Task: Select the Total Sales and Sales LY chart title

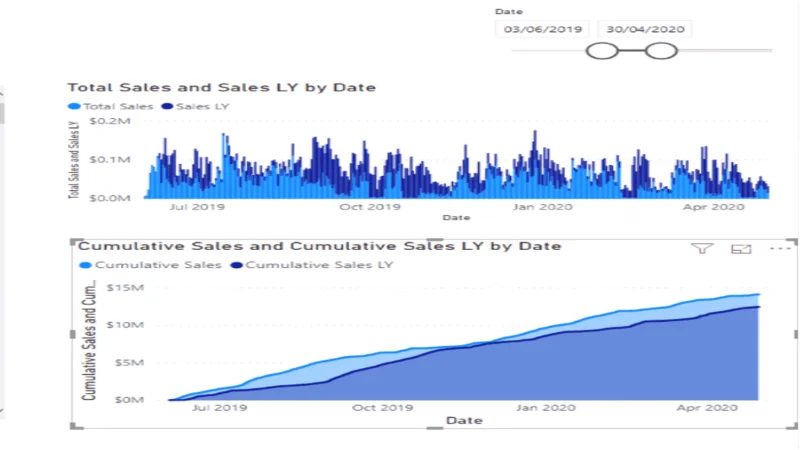Action: point(221,87)
